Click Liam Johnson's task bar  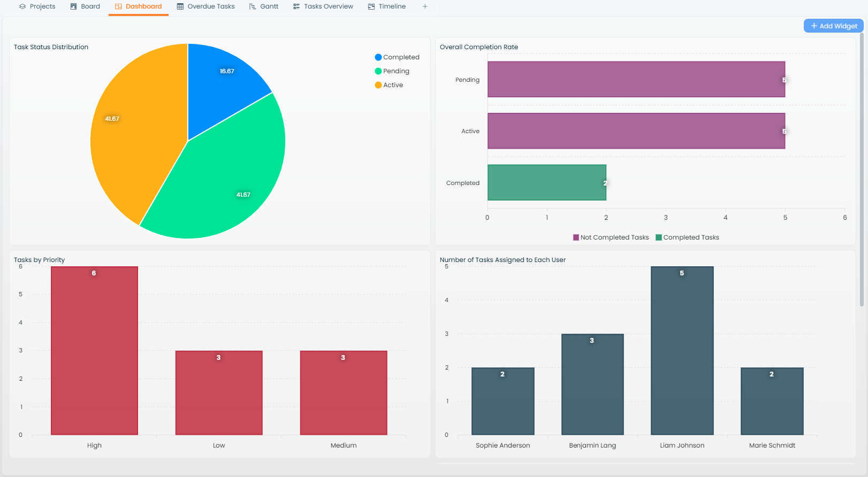(x=682, y=351)
